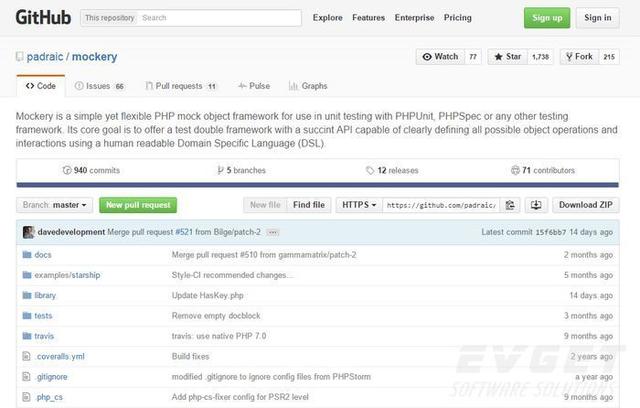This screenshot has height=408, width=640.
Task: Switch to the Pull requests tab
Action: point(181,86)
